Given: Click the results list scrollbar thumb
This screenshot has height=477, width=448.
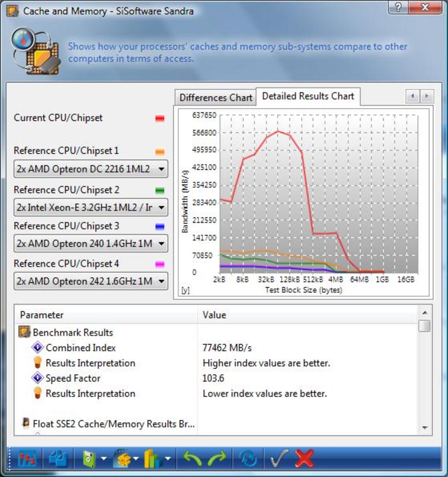Looking at the screenshot, I should [x=425, y=325].
